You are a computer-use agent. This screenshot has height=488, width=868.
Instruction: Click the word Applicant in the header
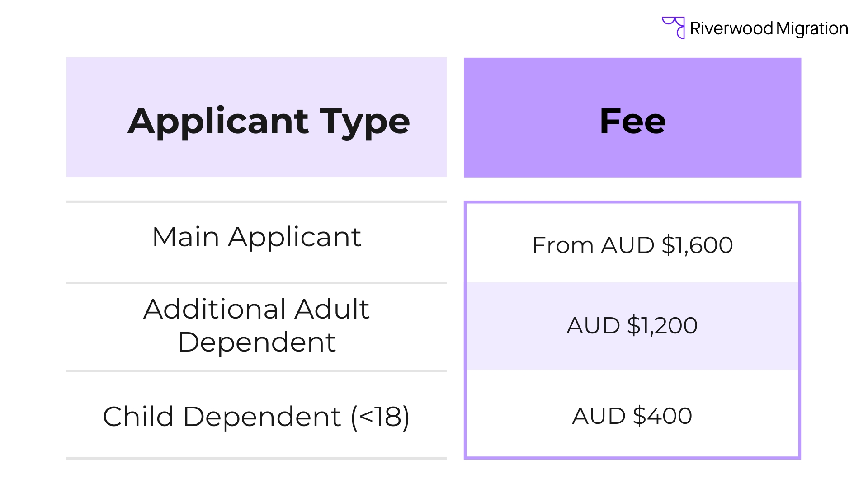[218, 123]
